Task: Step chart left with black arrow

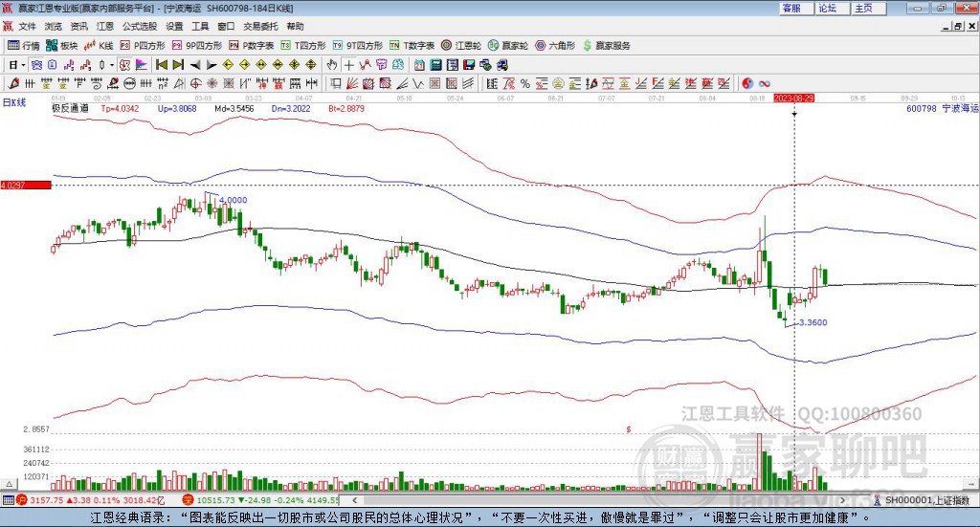Action: [195, 65]
